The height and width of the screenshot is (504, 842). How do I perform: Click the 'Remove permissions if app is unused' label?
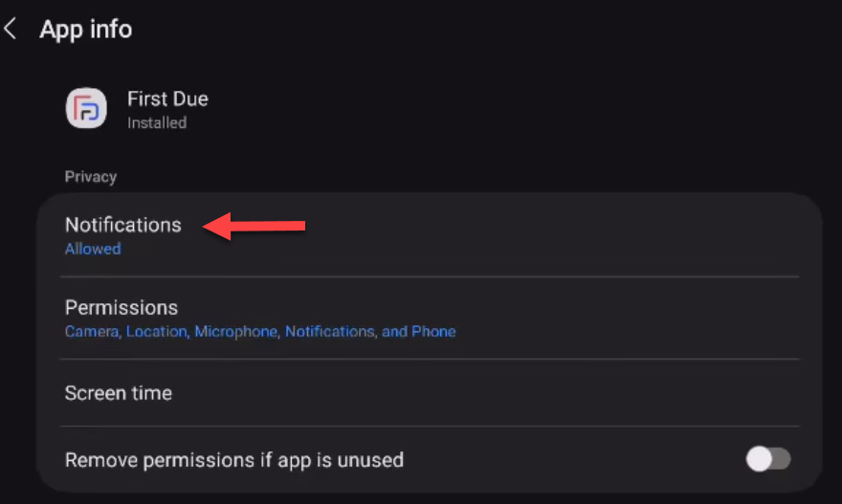point(234,460)
